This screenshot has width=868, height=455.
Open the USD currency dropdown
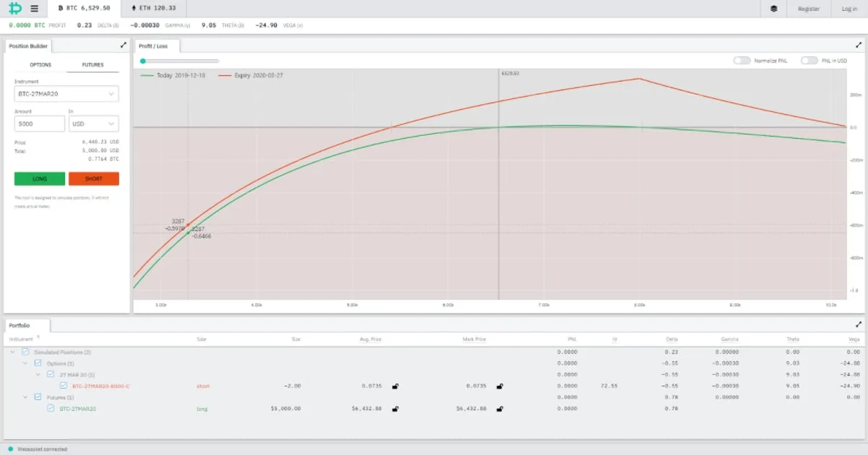[93, 124]
